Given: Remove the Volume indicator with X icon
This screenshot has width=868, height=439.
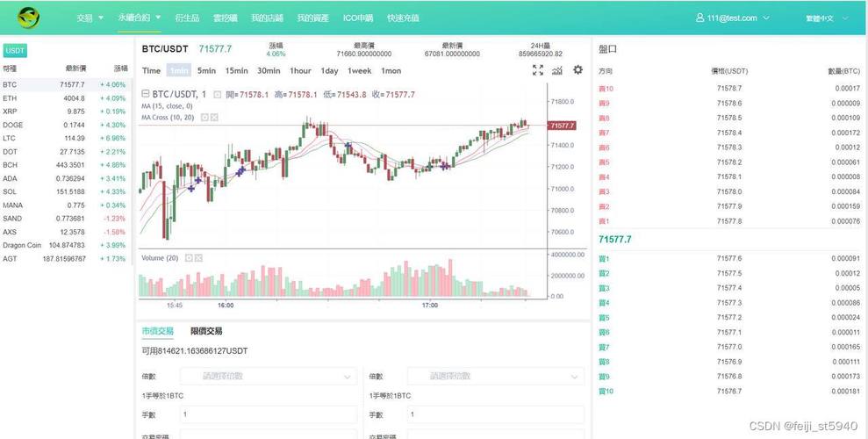Looking at the screenshot, I should [x=198, y=258].
